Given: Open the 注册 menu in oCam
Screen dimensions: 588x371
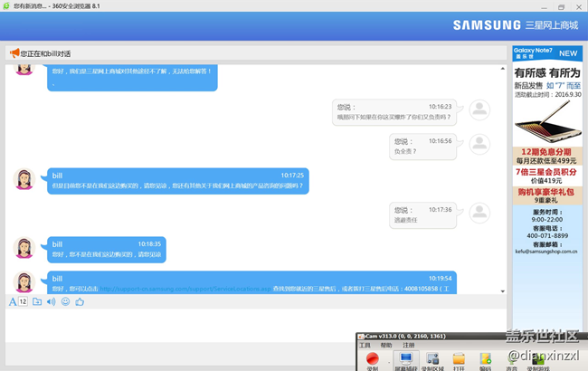Looking at the screenshot, I should (x=409, y=345).
